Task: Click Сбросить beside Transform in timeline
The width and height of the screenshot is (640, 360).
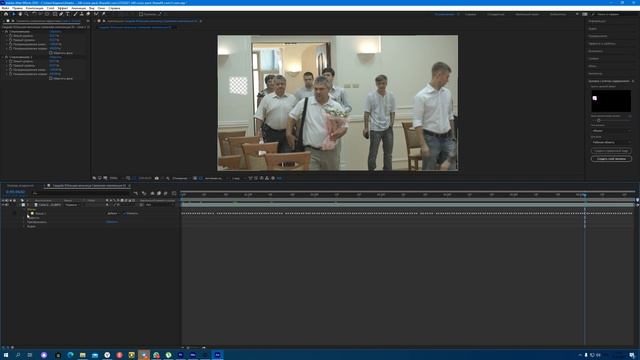Action: coord(112,222)
